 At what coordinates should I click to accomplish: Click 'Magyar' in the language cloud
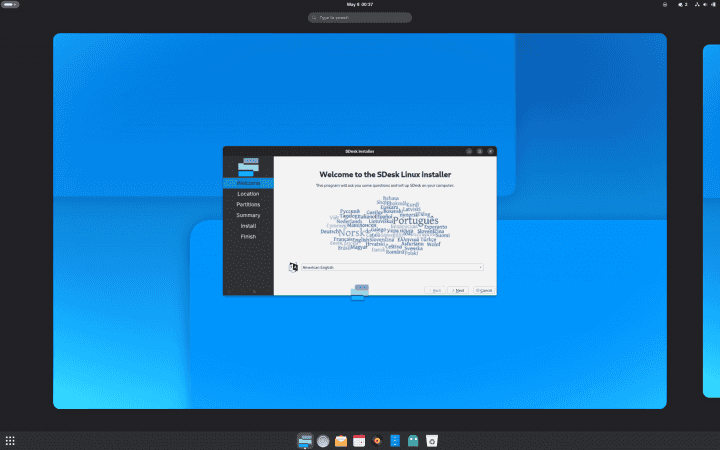(359, 247)
